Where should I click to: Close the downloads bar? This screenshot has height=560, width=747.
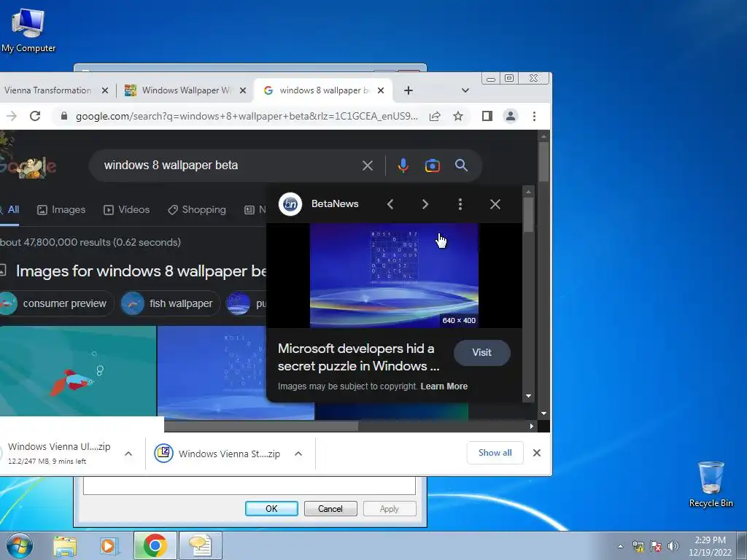(x=536, y=453)
